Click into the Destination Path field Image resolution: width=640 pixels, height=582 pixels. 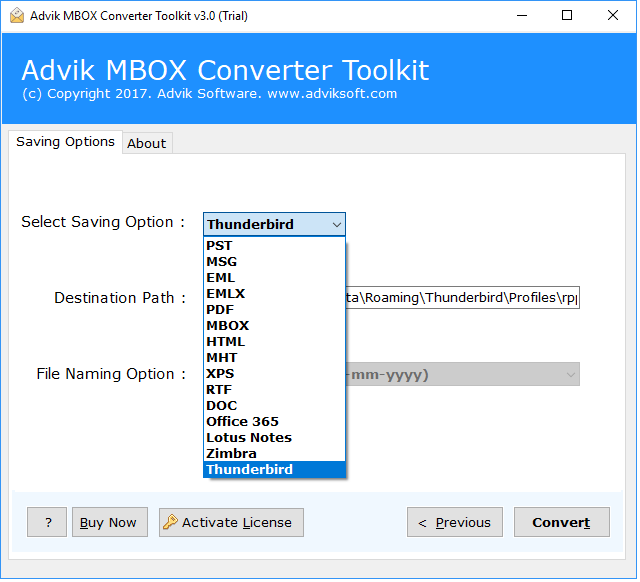point(464,299)
